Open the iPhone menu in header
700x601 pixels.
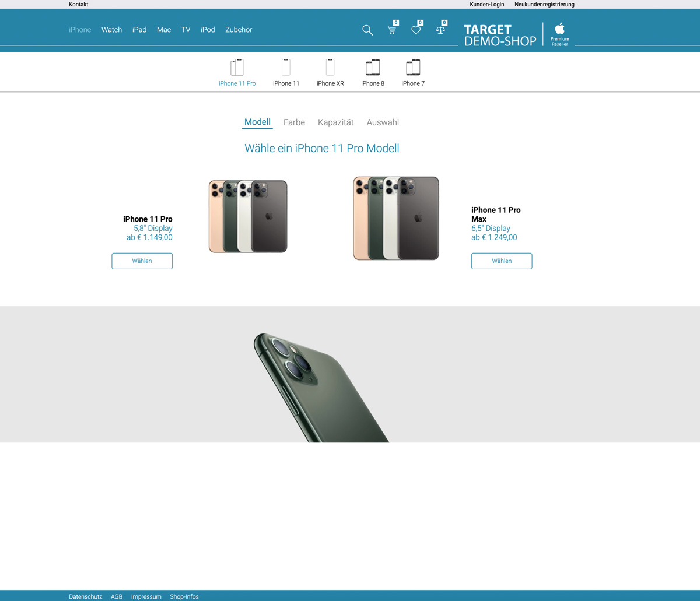coord(80,30)
